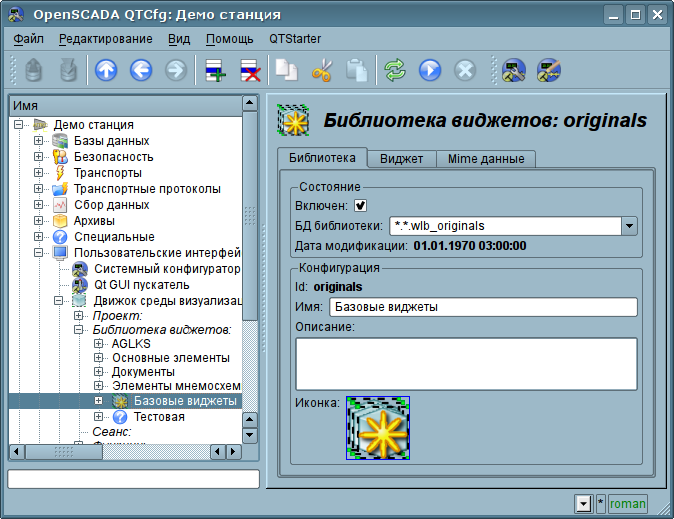Click the add item toolbar icon

coord(215,70)
